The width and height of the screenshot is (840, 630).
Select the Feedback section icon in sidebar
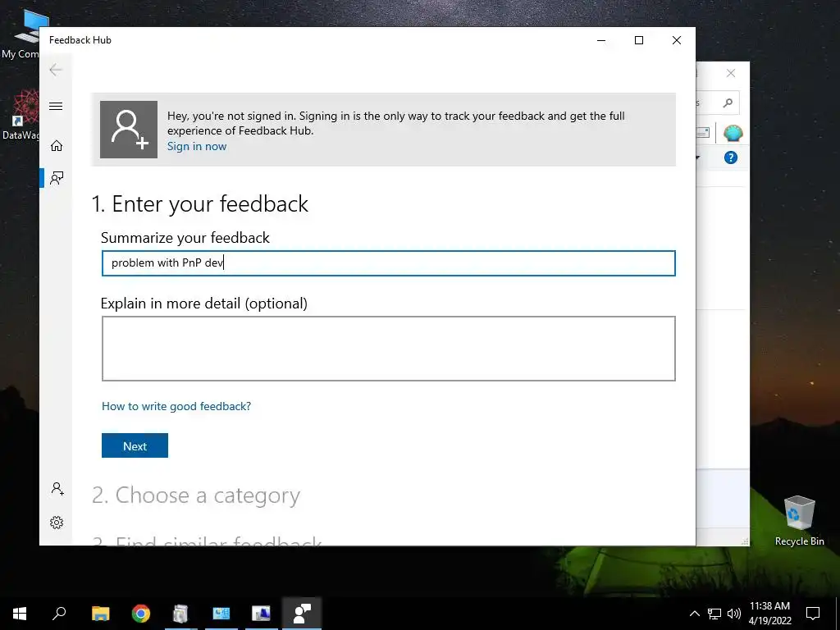57,178
